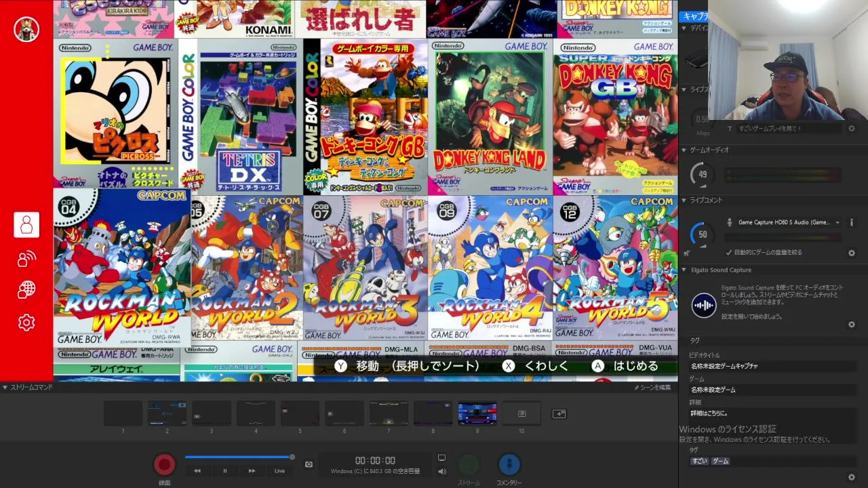Select scene thumbnail 3
The width and height of the screenshot is (868, 488).
pos(212,413)
